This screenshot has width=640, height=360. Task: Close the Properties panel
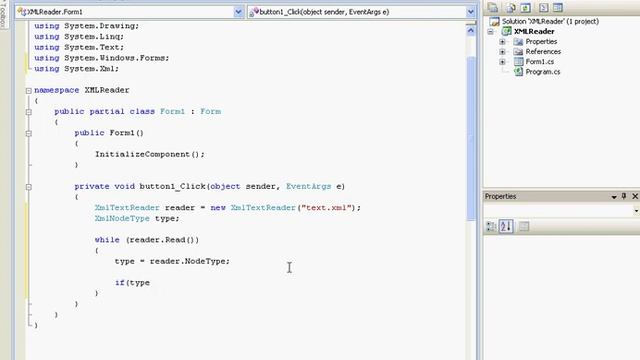click(635, 196)
